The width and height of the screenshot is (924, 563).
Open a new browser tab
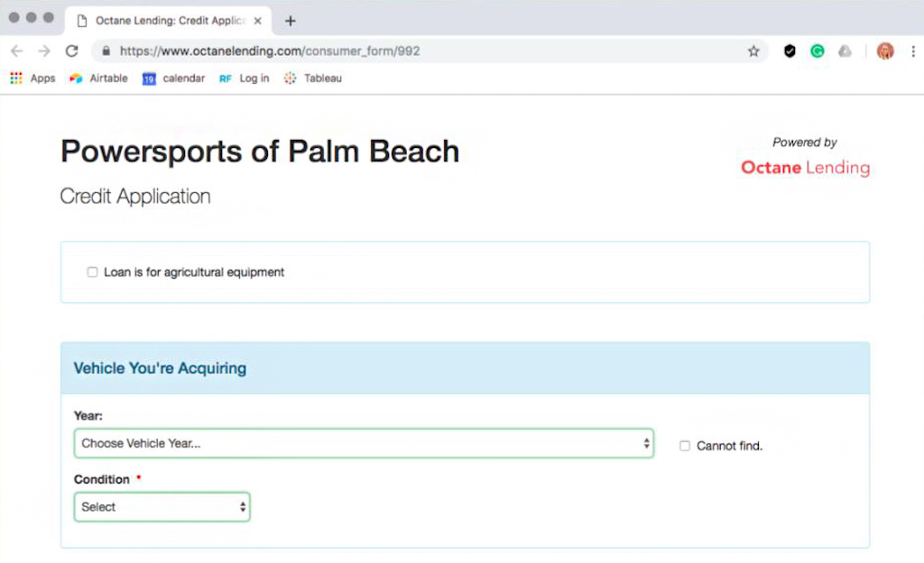290,20
